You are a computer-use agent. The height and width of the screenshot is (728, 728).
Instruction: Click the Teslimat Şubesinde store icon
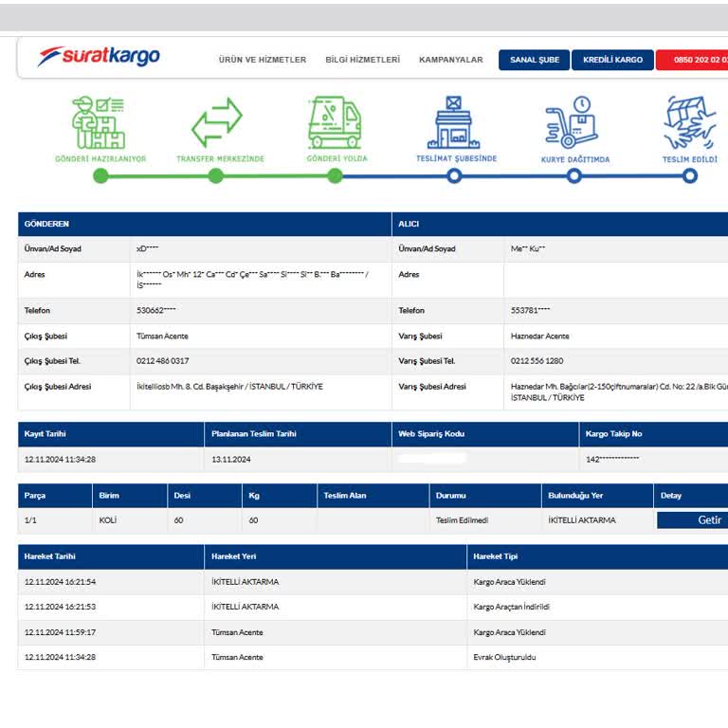(454, 122)
